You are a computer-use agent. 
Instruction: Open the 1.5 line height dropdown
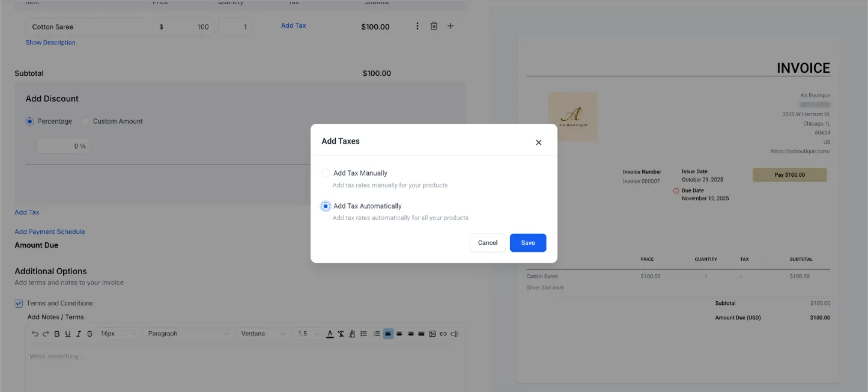pos(309,334)
